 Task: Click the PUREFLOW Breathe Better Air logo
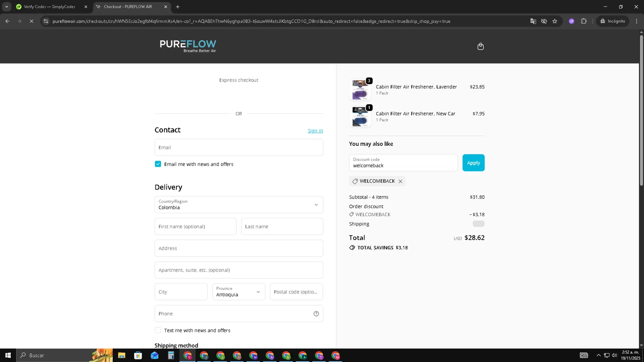pyautogui.click(x=188, y=46)
